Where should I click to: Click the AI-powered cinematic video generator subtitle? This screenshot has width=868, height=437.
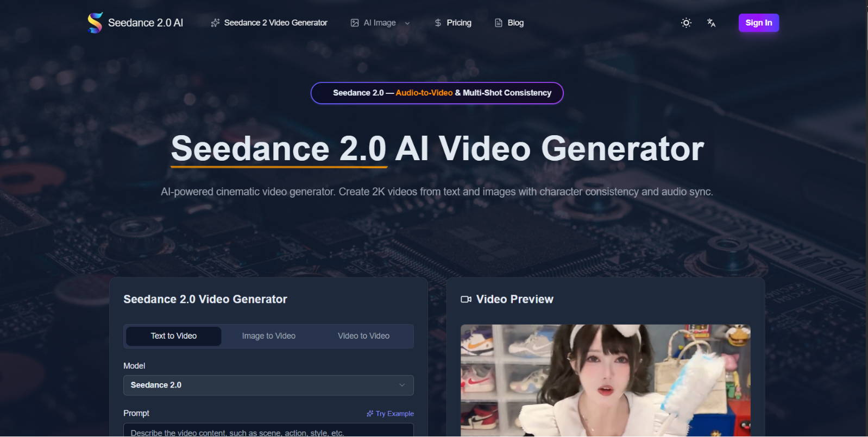pyautogui.click(x=437, y=192)
